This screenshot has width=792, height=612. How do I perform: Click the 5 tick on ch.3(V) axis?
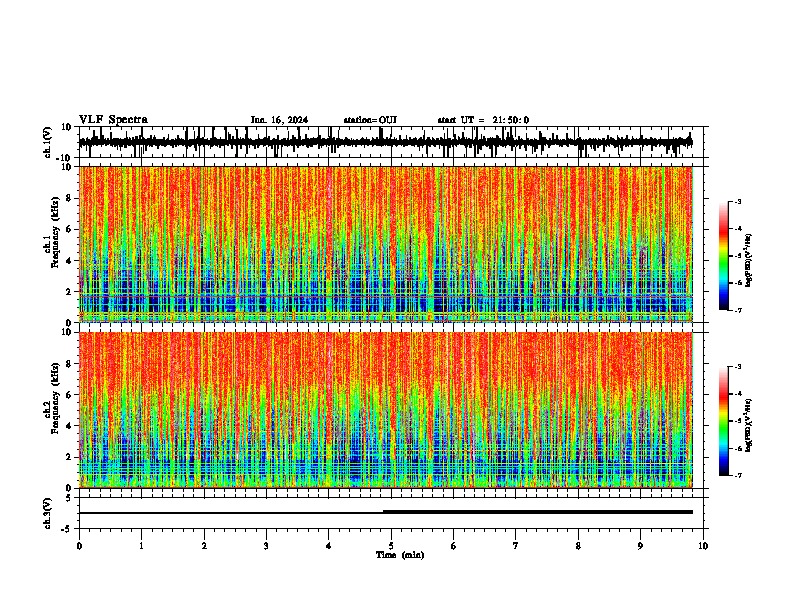(69, 497)
